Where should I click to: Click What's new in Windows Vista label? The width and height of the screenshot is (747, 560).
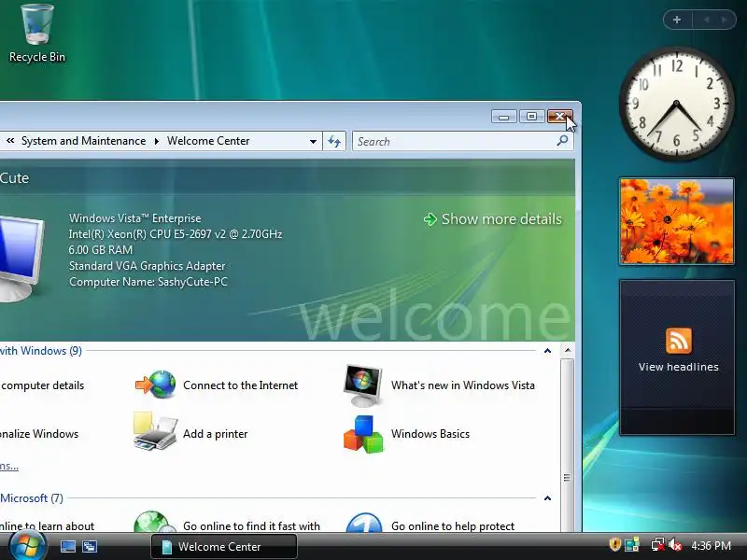point(463,385)
